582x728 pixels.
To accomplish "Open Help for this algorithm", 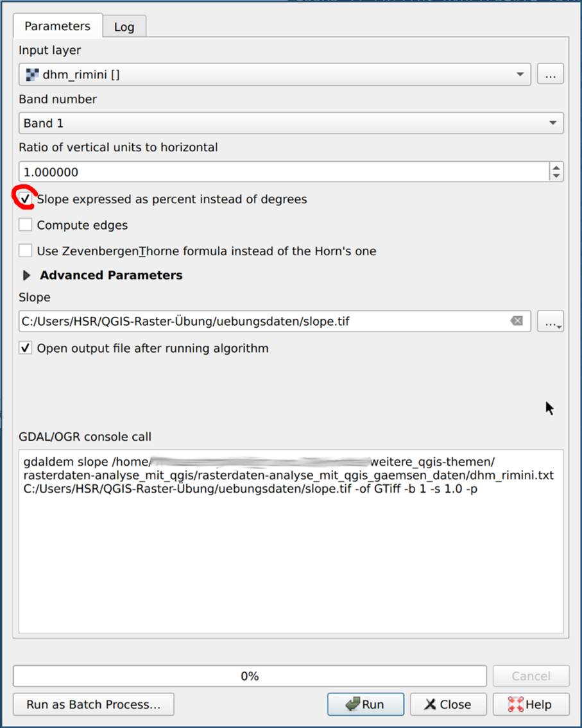I will click(531, 704).
